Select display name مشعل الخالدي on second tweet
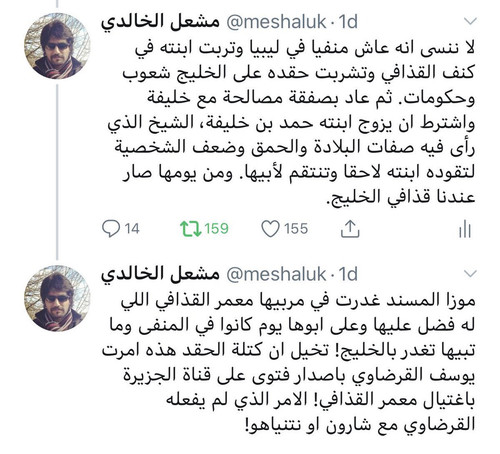Image resolution: width=500 pixels, height=454 pixels. click(161, 274)
